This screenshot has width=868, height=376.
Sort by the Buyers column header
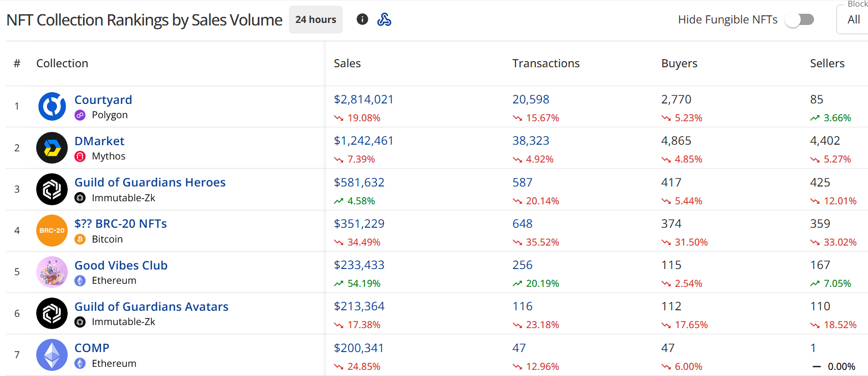pyautogui.click(x=680, y=63)
